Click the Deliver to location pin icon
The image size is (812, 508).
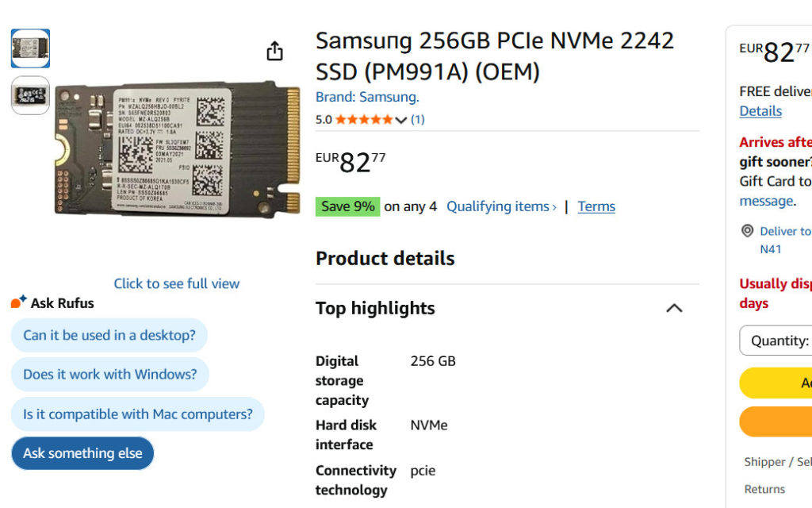pos(747,231)
